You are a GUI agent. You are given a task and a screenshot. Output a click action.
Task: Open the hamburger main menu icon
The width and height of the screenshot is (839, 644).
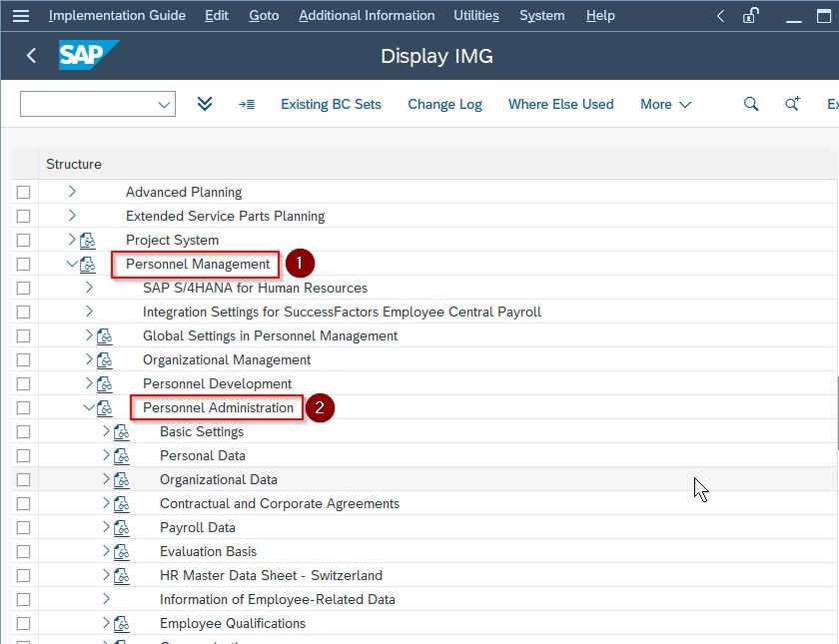(21, 16)
